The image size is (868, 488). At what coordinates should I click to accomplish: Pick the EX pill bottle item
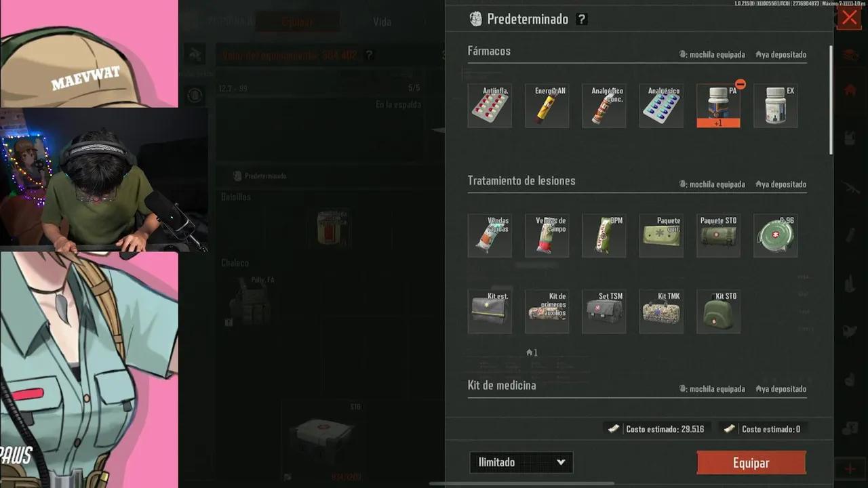click(x=775, y=106)
